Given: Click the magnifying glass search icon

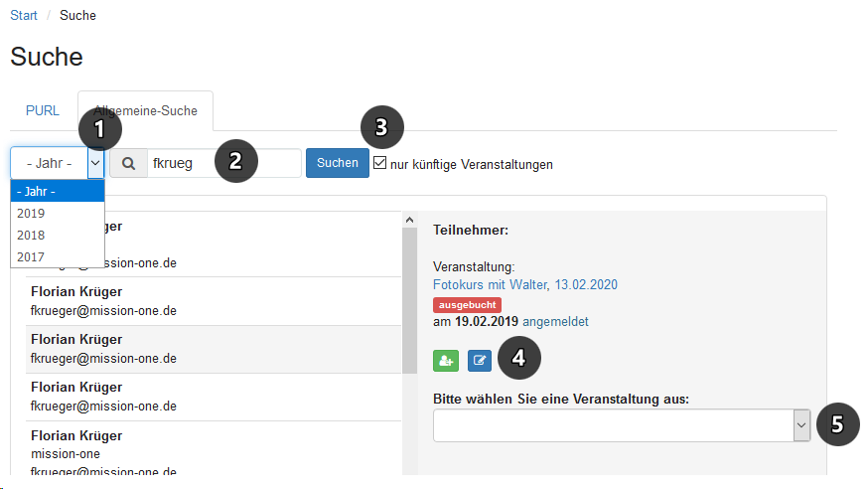Looking at the screenshot, I should [128, 164].
